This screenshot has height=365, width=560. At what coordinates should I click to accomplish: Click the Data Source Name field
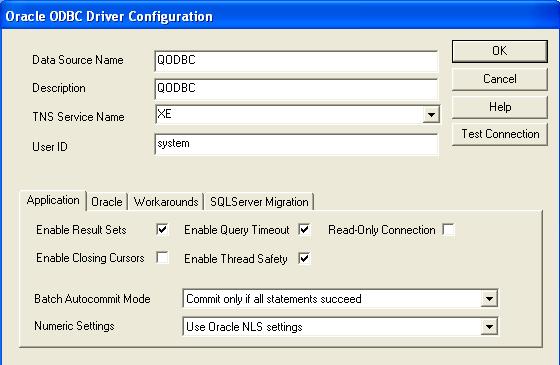coord(296,61)
